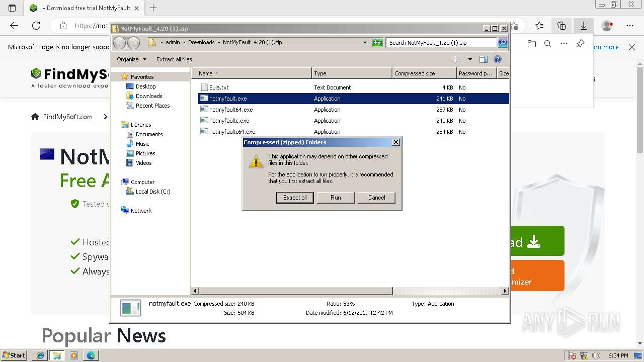Image resolution: width=644 pixels, height=362 pixels.
Task: Open the Organize menu
Action: tap(131, 59)
